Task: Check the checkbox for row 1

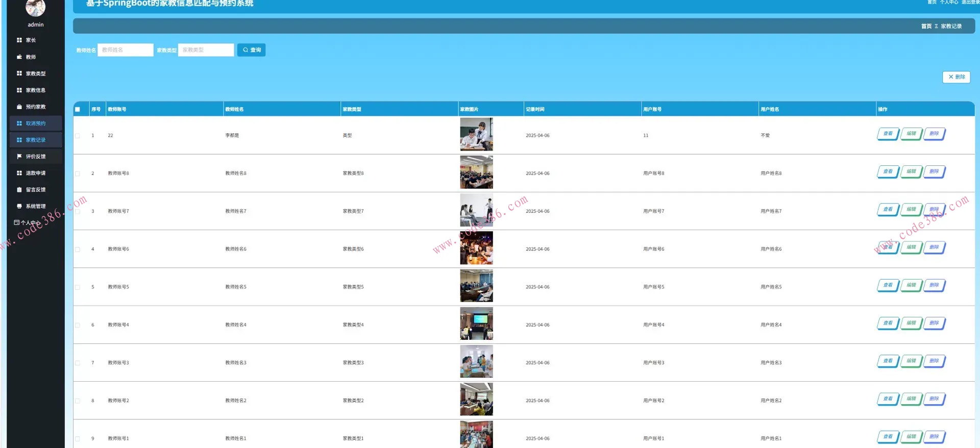Action: 78,136
